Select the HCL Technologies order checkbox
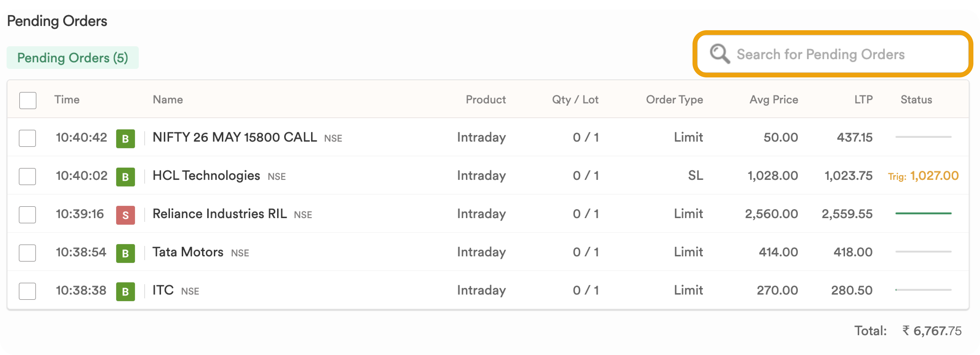Image resolution: width=980 pixels, height=355 pixels. (x=27, y=177)
